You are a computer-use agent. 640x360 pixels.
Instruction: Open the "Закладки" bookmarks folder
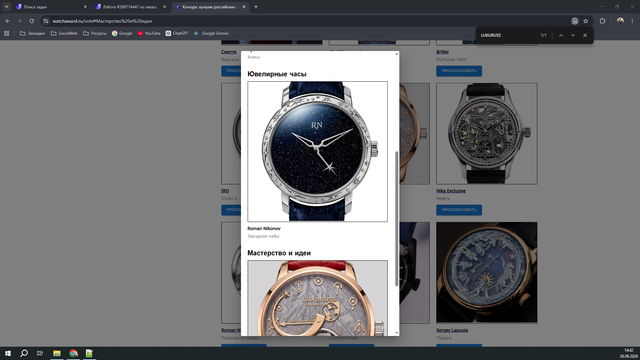tap(32, 33)
